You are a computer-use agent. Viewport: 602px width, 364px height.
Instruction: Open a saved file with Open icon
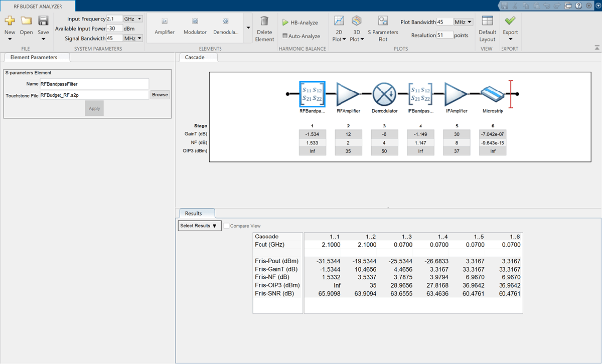(x=26, y=21)
